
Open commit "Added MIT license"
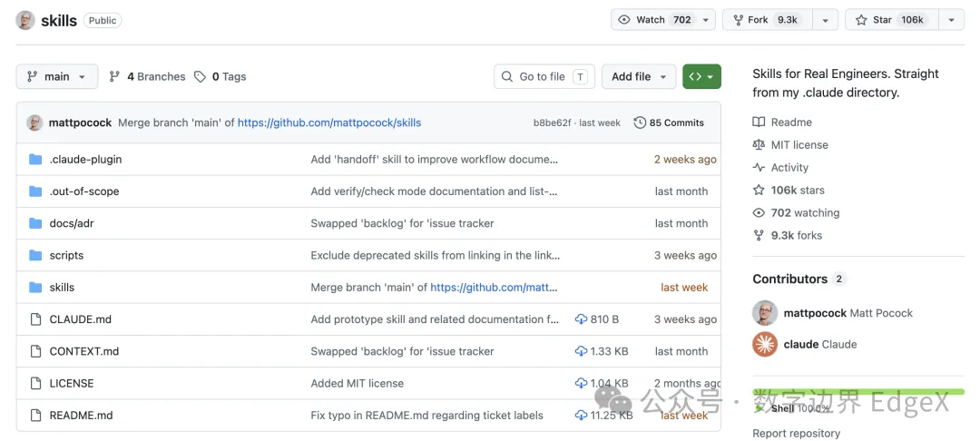click(x=357, y=383)
